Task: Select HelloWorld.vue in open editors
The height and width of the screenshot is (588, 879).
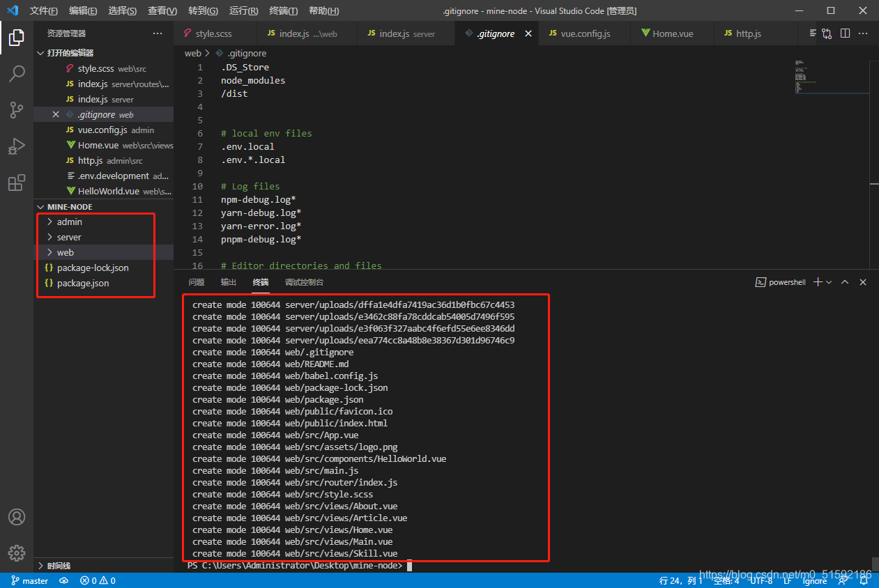Action: coord(104,192)
